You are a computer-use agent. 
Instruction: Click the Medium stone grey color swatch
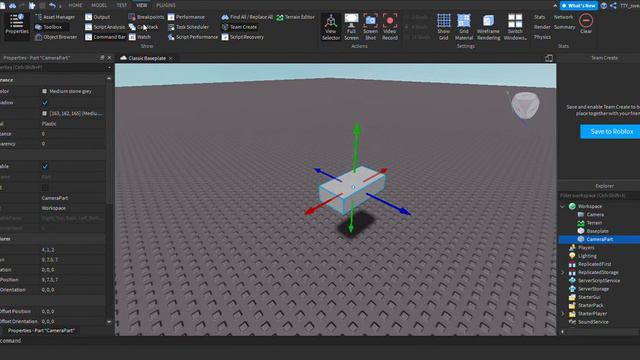(x=44, y=91)
